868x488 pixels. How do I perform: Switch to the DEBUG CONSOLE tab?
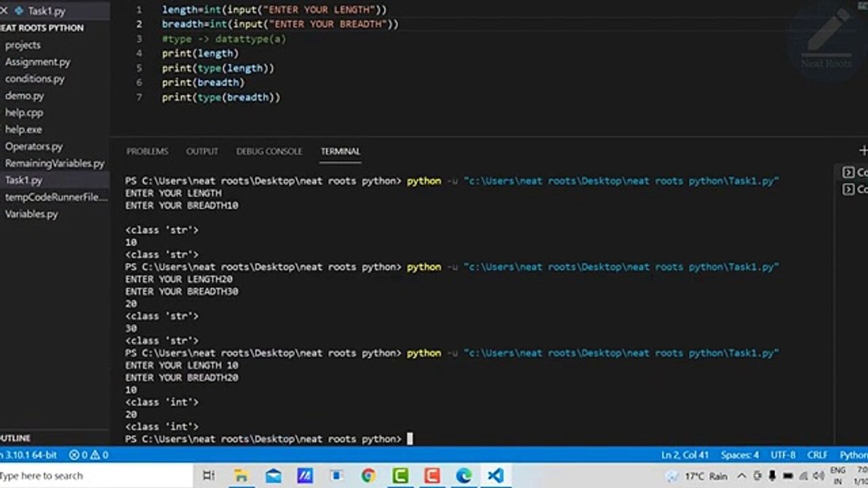click(269, 151)
